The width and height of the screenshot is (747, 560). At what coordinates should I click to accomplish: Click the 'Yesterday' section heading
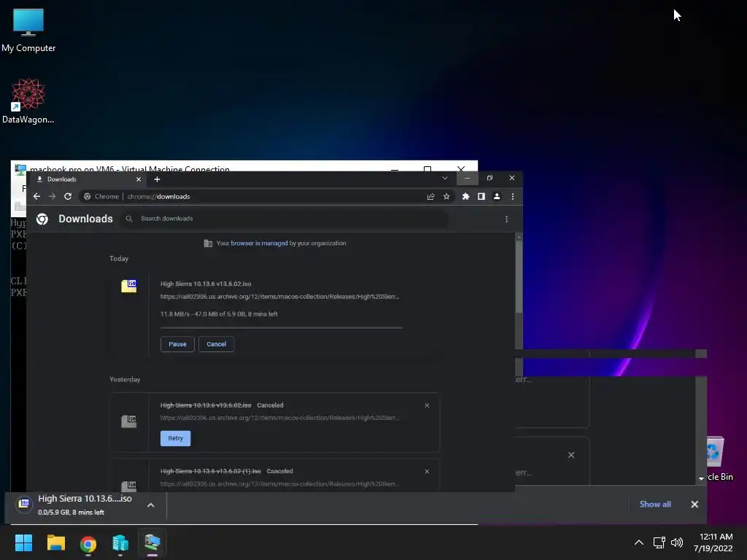[125, 379]
